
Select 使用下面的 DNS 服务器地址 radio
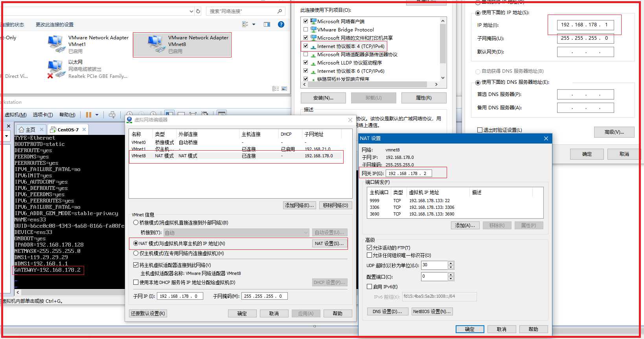tap(478, 83)
